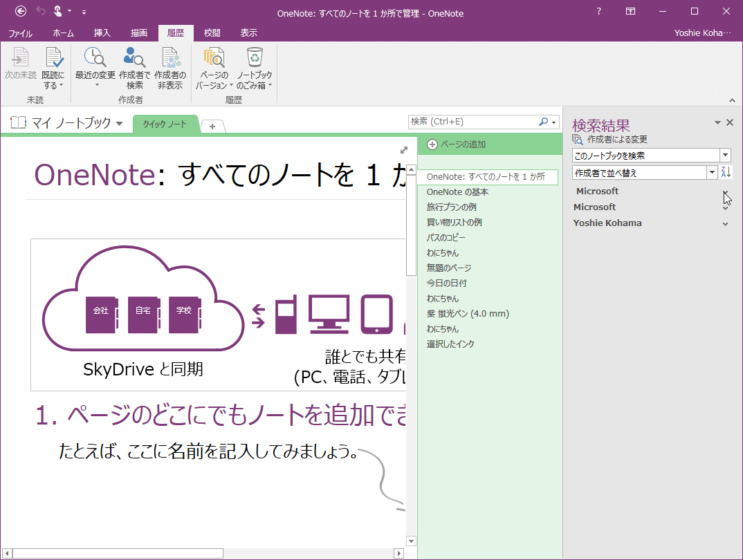Open the Help question mark icon

(x=599, y=11)
